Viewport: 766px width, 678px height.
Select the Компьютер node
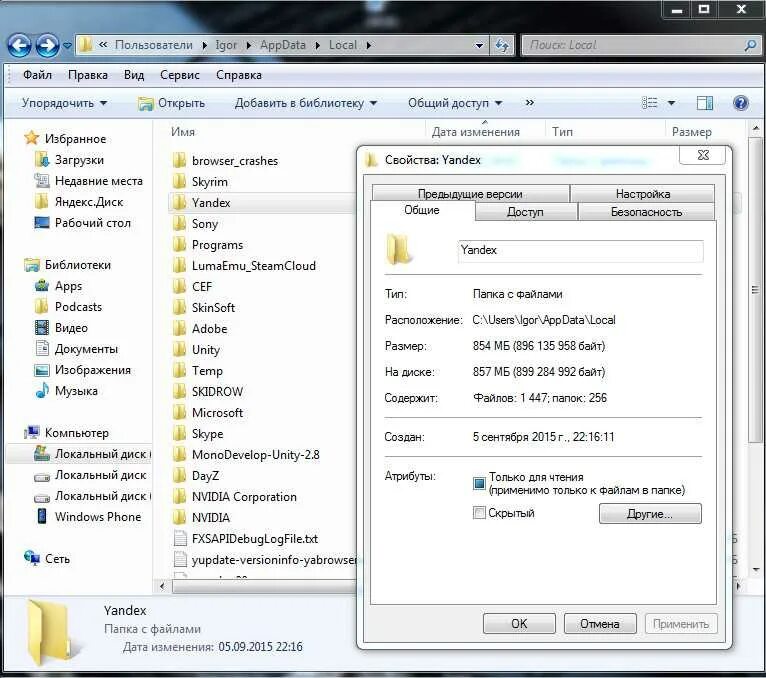point(77,433)
